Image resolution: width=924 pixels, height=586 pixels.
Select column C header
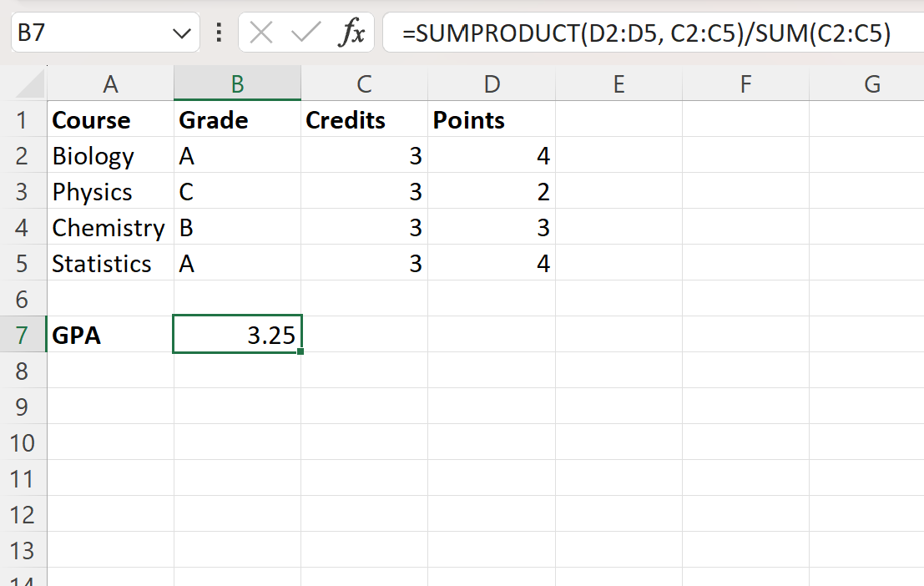[x=364, y=83]
